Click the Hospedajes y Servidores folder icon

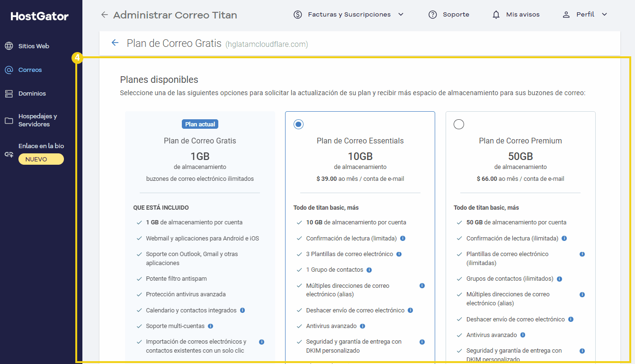point(9,121)
